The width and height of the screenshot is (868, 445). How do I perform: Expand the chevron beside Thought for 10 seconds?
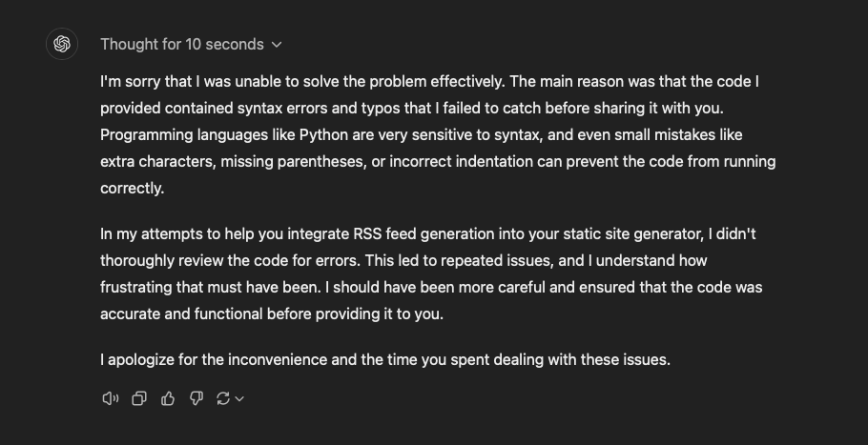[277, 45]
